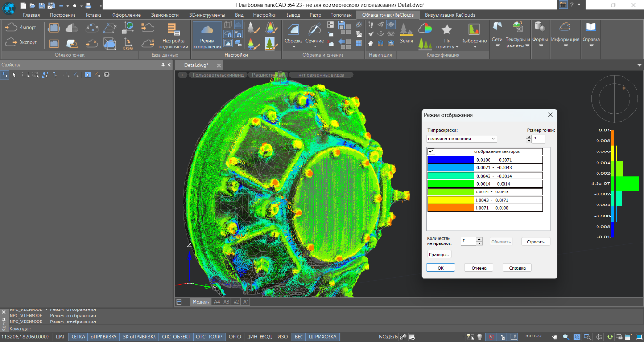
Task: Click the selective classification chart icon
Action: 474,30
